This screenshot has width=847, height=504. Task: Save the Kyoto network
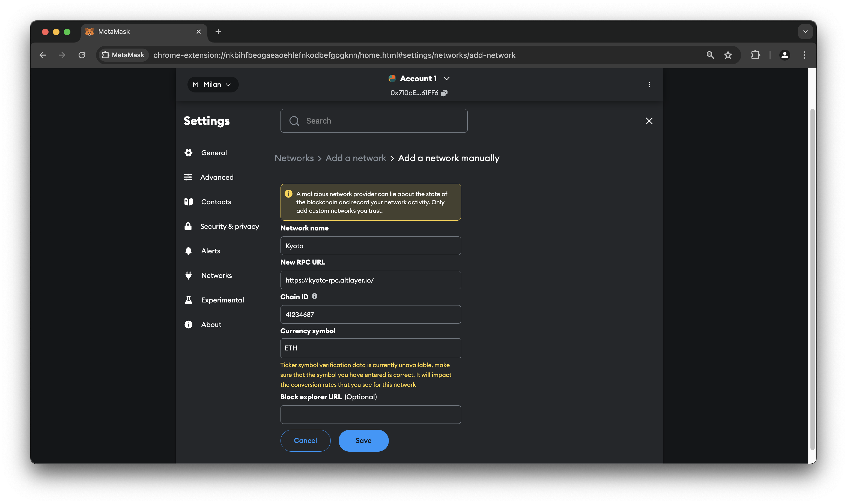363,441
